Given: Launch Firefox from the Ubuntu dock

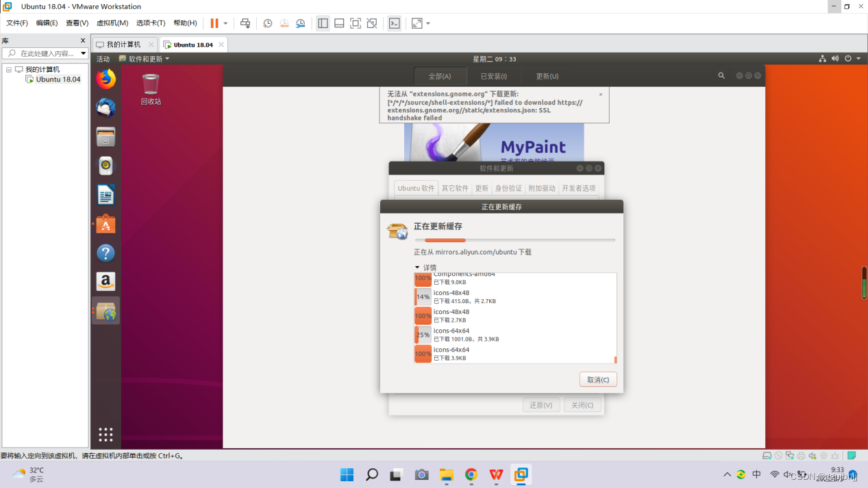Looking at the screenshot, I should [106, 79].
